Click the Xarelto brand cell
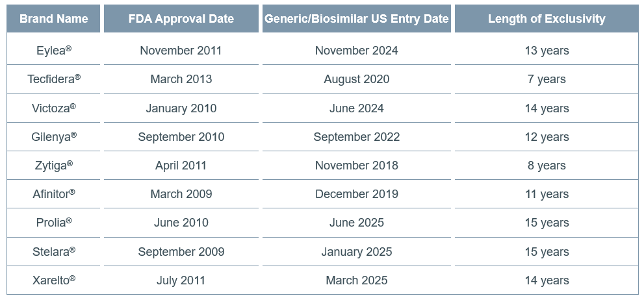644x298 pixels. [x=53, y=280]
